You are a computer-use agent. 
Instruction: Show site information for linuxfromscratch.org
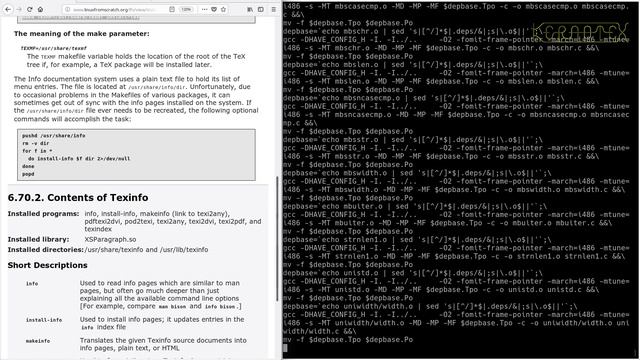click(67, 9)
